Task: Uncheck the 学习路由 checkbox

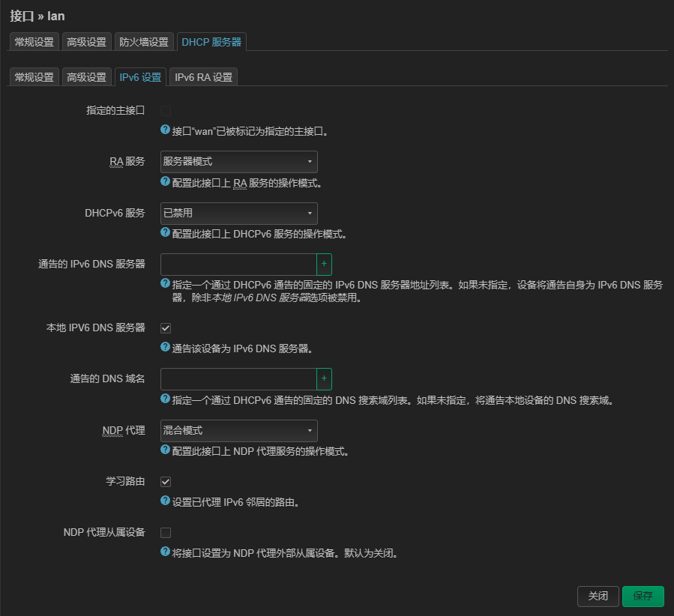Action: [166, 482]
